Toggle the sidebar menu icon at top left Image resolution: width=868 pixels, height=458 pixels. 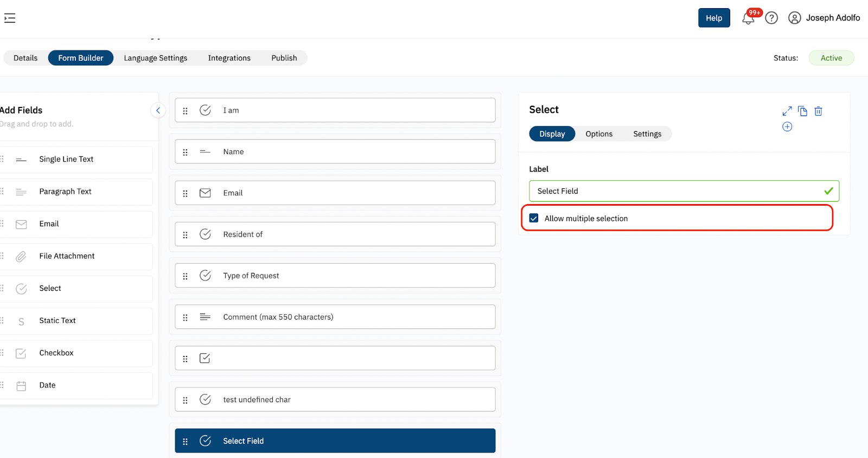coord(10,18)
